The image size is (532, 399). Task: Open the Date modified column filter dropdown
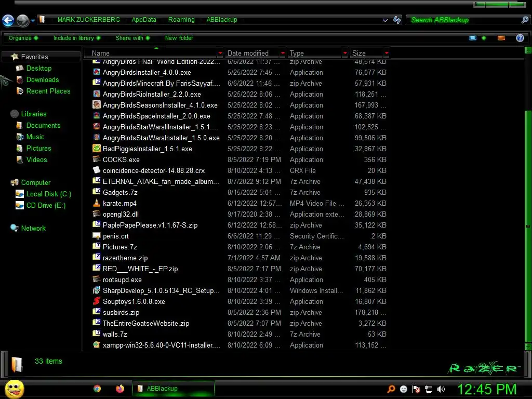click(283, 54)
